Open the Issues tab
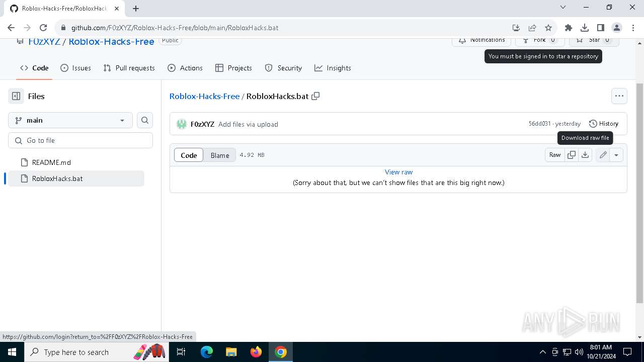 (75, 68)
